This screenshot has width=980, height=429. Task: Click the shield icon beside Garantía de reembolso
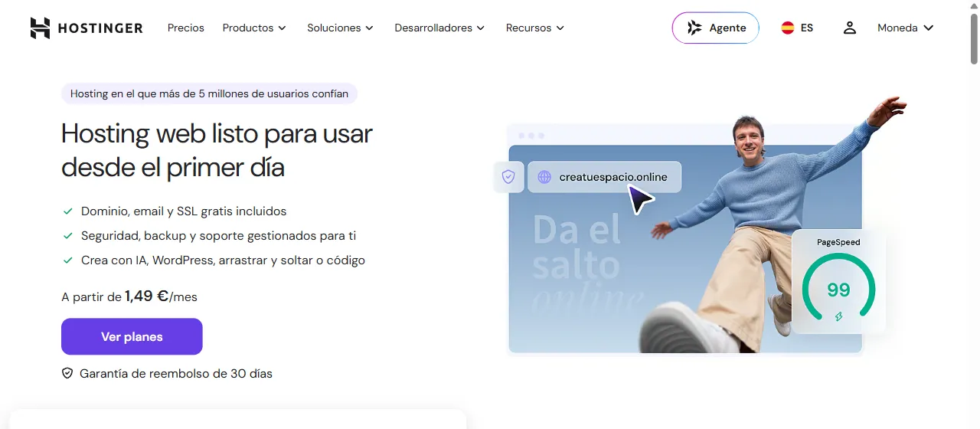tap(67, 374)
